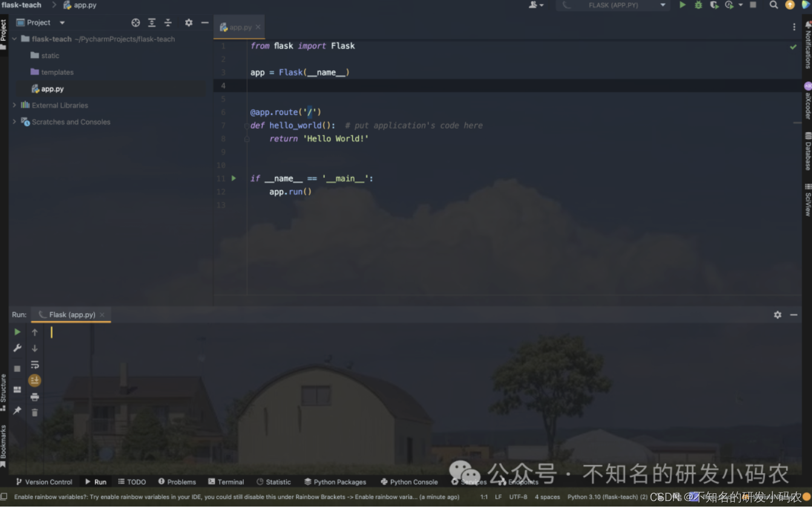Collapse all nodes in the Project tree

point(167,22)
